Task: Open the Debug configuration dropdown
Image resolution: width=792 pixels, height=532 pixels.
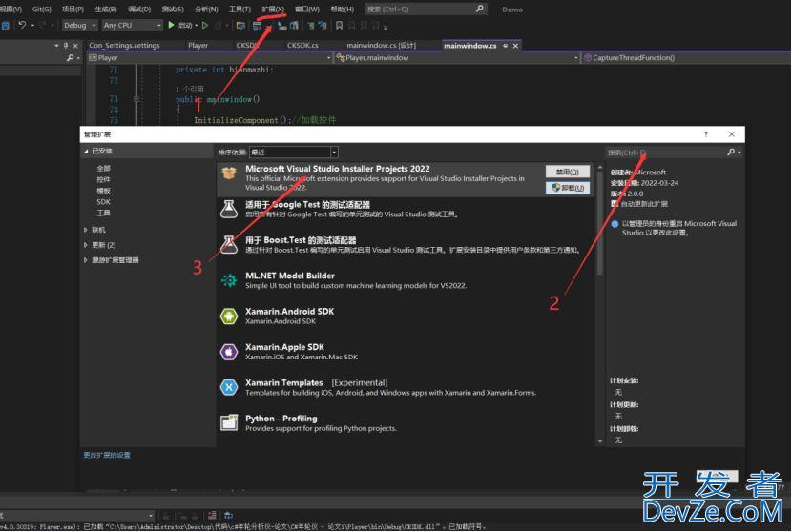Action: [79, 25]
